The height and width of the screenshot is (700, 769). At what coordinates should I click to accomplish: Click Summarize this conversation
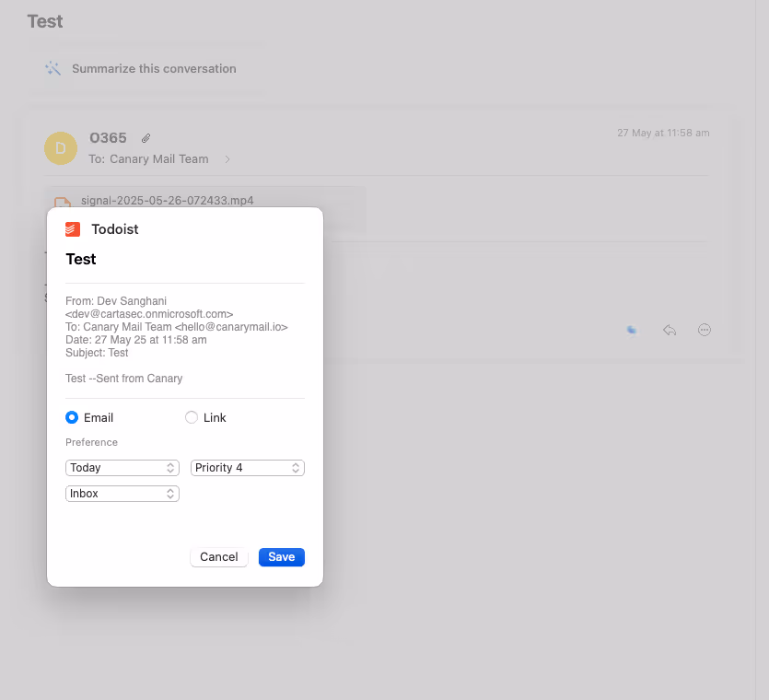[x=154, y=69]
